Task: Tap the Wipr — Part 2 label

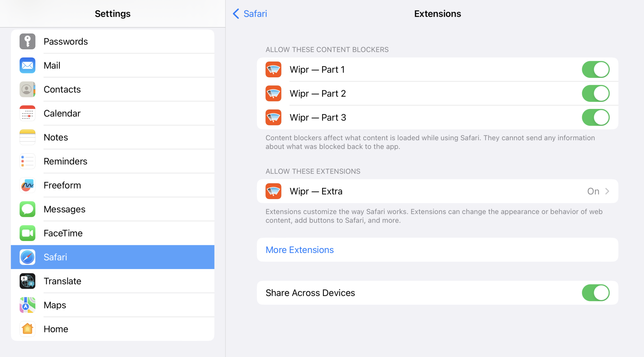Action: pyautogui.click(x=317, y=93)
